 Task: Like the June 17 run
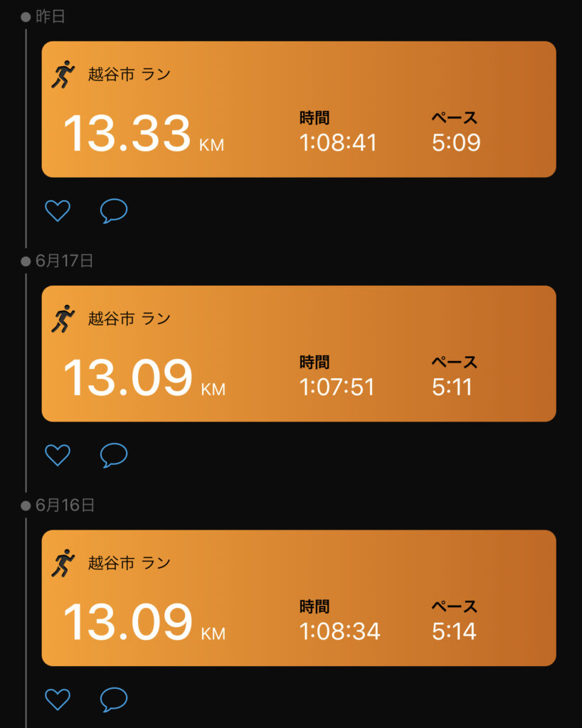pos(58,455)
